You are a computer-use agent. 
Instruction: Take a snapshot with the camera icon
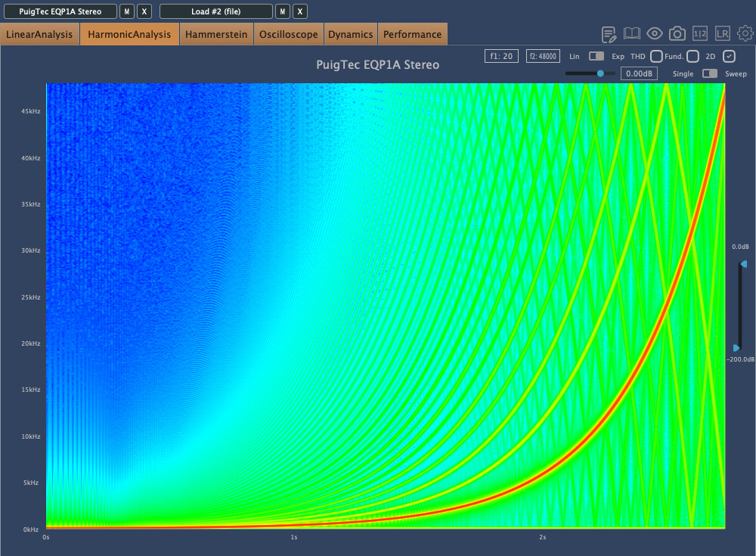coord(677,34)
